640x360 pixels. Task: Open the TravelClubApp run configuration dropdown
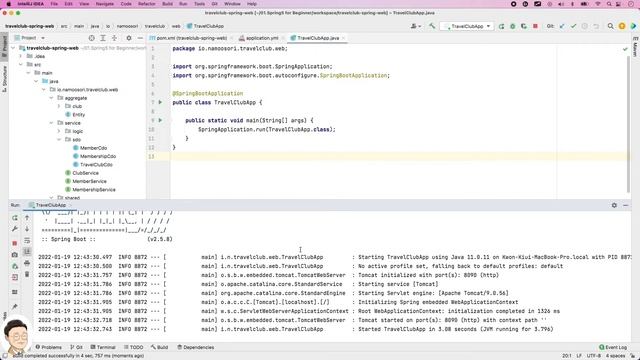tap(468, 26)
